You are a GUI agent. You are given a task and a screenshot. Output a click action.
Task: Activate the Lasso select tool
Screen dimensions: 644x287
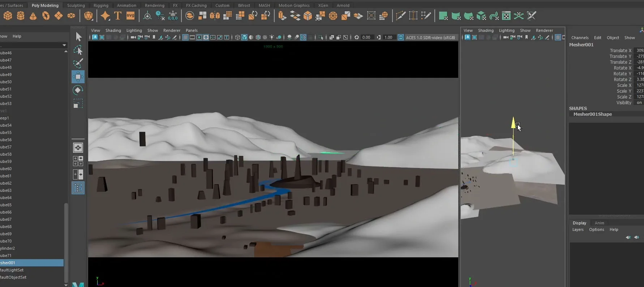(78, 50)
